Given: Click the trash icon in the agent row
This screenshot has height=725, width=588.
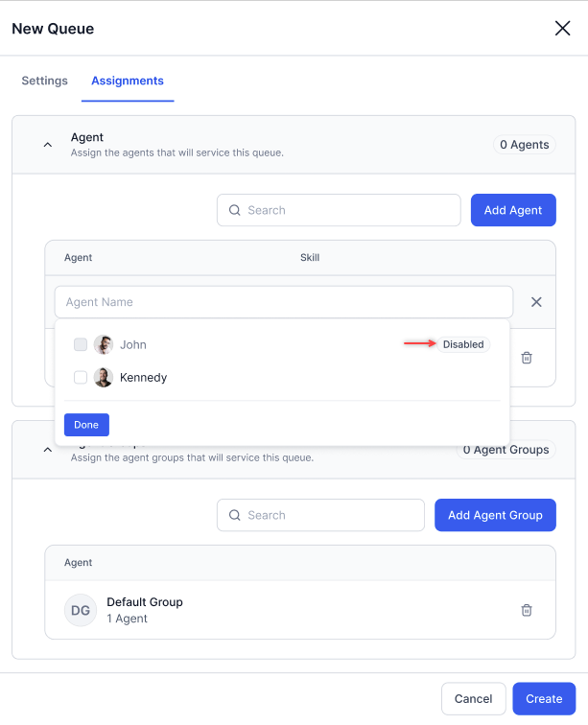Looking at the screenshot, I should click(x=527, y=358).
